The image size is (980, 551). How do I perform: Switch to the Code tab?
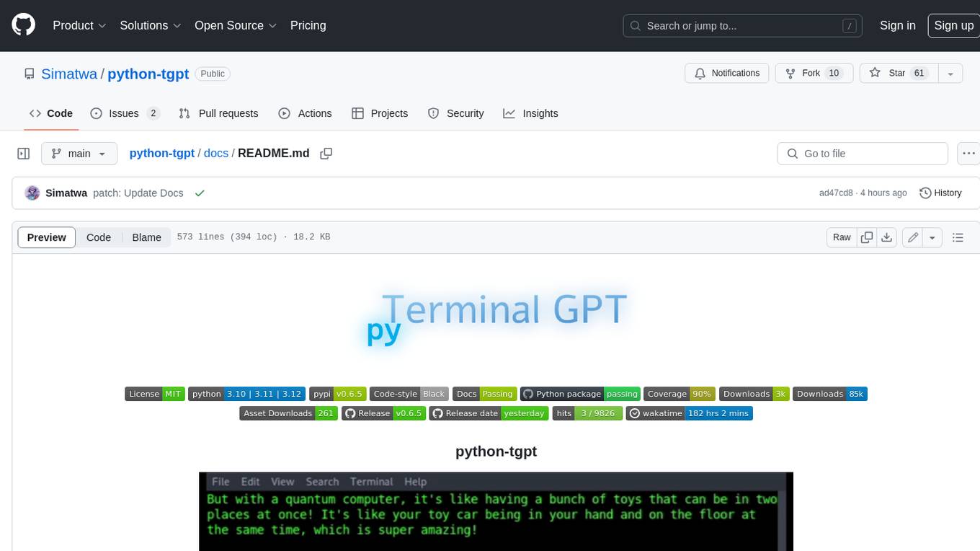[51, 113]
